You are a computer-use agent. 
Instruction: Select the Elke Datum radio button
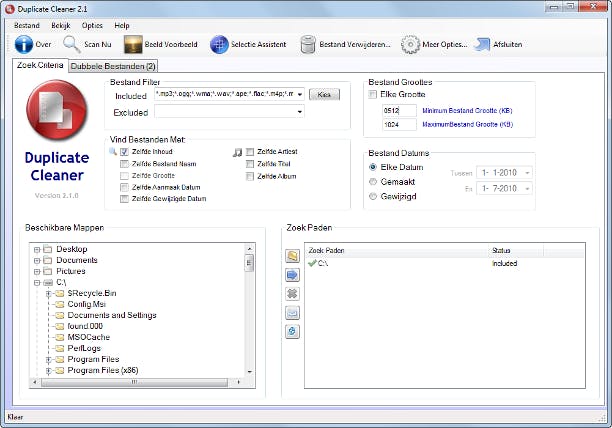click(373, 167)
